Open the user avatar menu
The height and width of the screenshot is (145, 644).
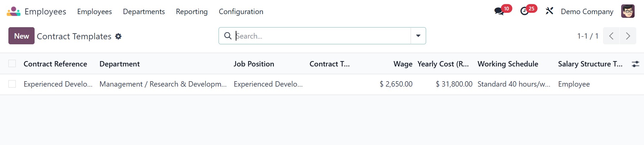point(628,11)
